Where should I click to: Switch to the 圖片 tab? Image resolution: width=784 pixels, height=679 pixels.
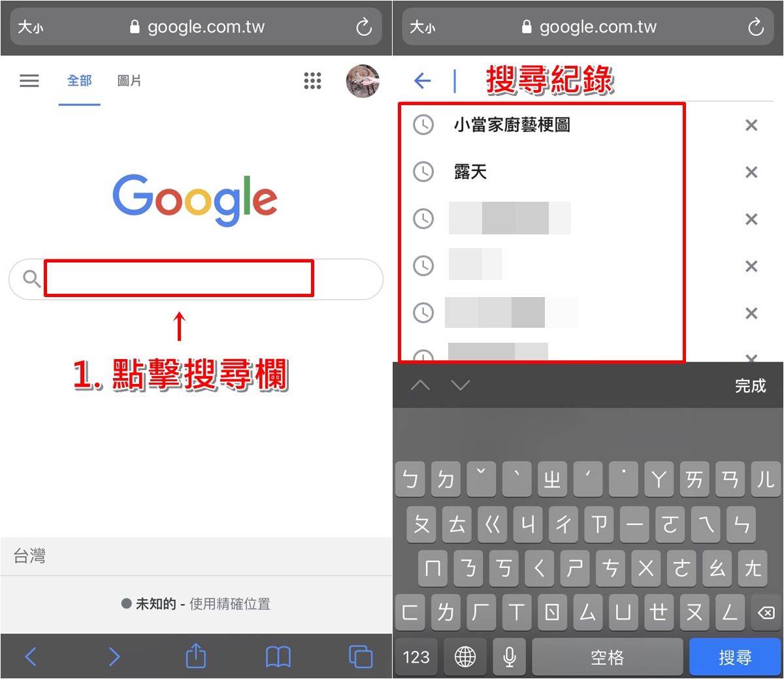point(129,81)
